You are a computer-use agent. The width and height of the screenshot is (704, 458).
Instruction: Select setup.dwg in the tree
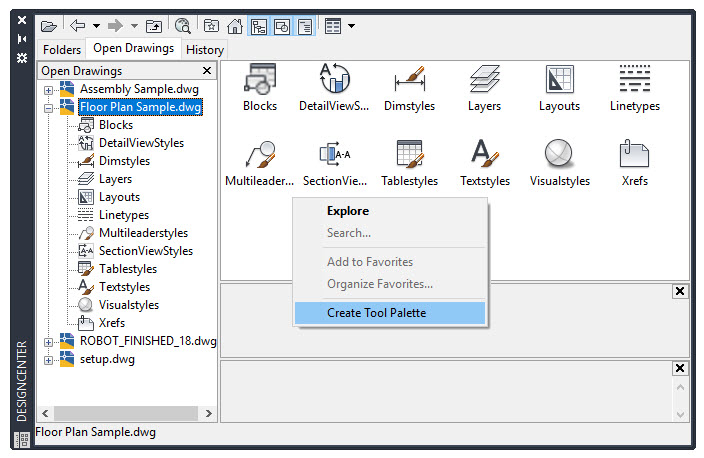tap(107, 359)
